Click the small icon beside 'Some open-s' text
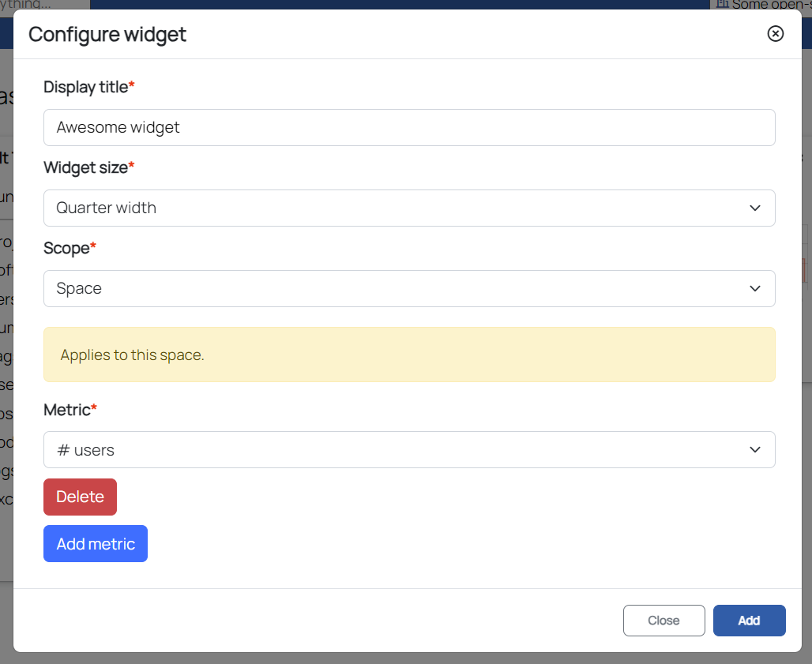The image size is (812, 664). click(x=722, y=4)
